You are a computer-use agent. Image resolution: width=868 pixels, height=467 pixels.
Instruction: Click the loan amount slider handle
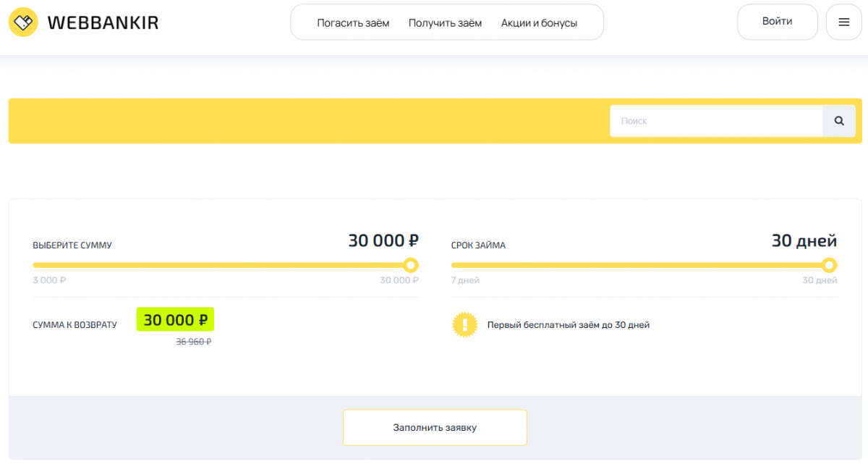tap(411, 265)
